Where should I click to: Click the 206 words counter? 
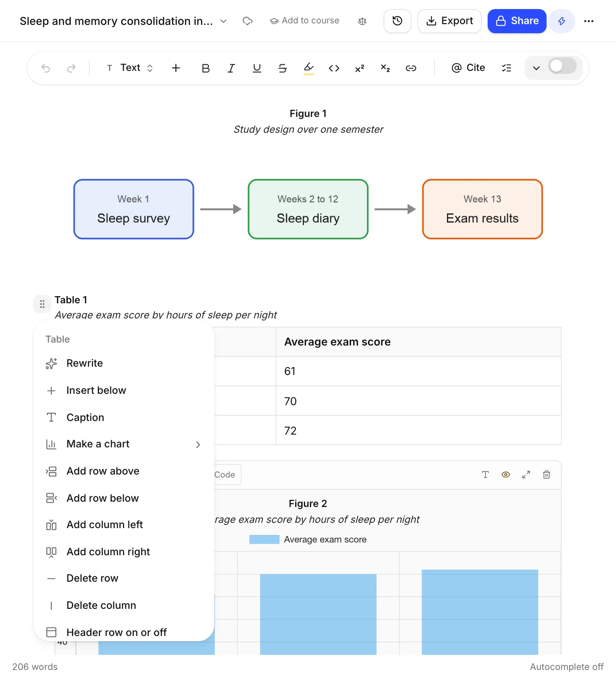coord(35,667)
